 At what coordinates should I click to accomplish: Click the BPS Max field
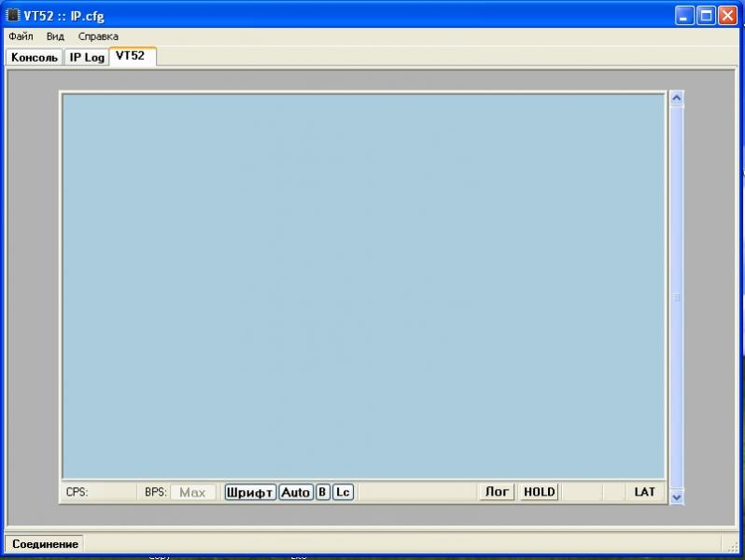tap(192, 492)
